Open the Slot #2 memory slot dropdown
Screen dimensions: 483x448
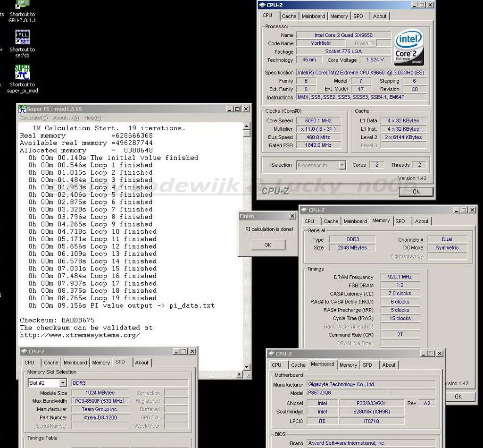tap(63, 383)
